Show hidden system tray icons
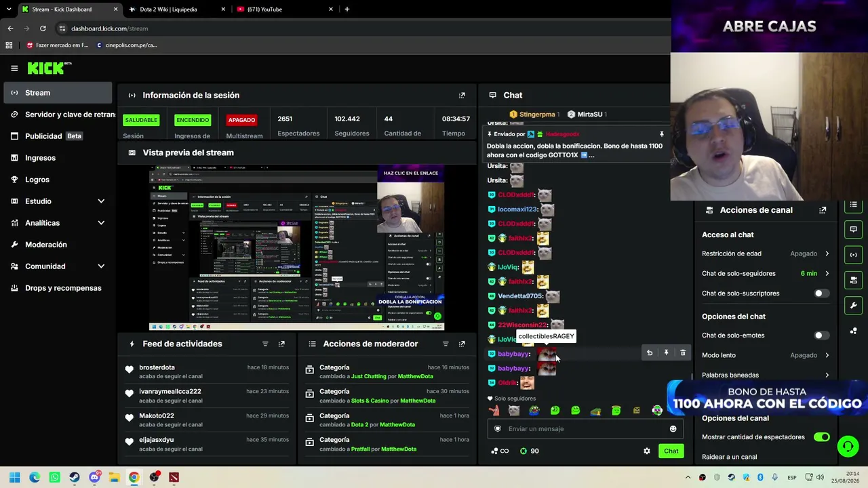The image size is (868, 488). (688, 477)
